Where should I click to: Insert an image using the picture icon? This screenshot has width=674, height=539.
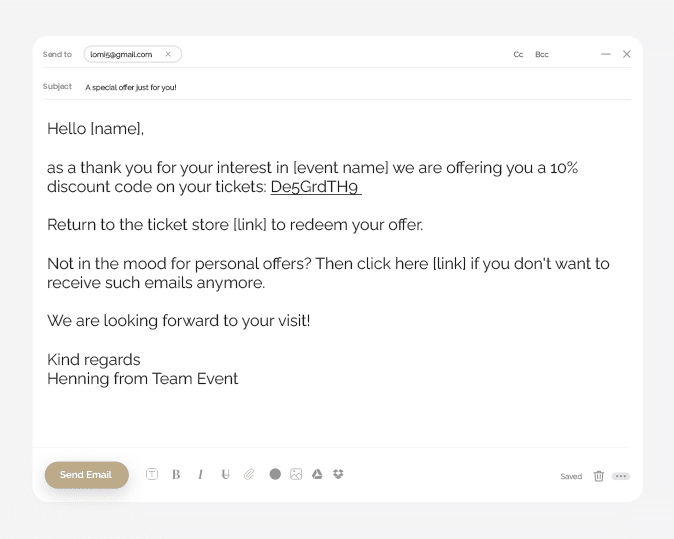click(x=296, y=474)
